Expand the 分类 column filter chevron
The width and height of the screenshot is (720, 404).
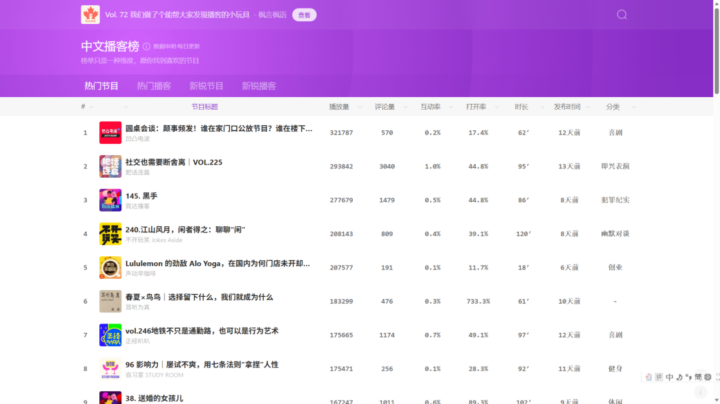coord(634,107)
